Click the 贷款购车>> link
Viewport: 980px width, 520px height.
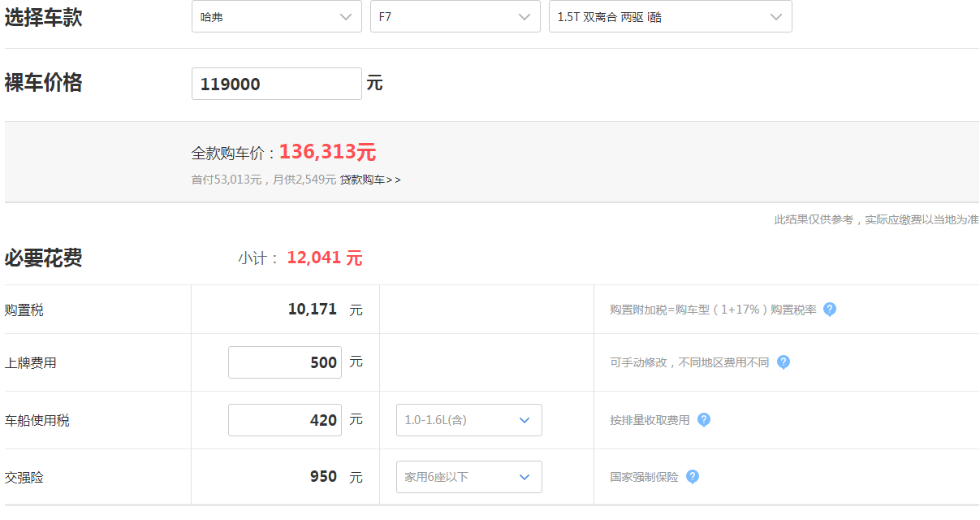[370, 180]
